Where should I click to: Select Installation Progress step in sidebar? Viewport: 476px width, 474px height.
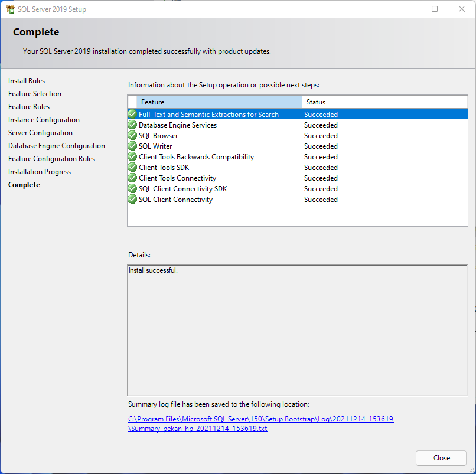coord(40,172)
